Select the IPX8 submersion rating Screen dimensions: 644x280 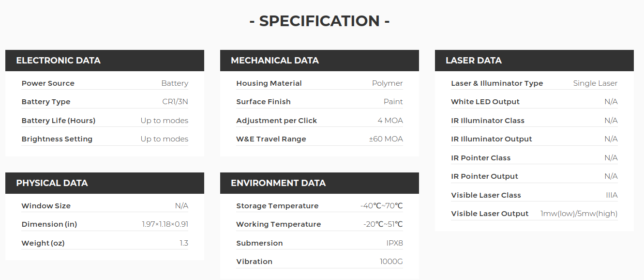click(x=395, y=243)
